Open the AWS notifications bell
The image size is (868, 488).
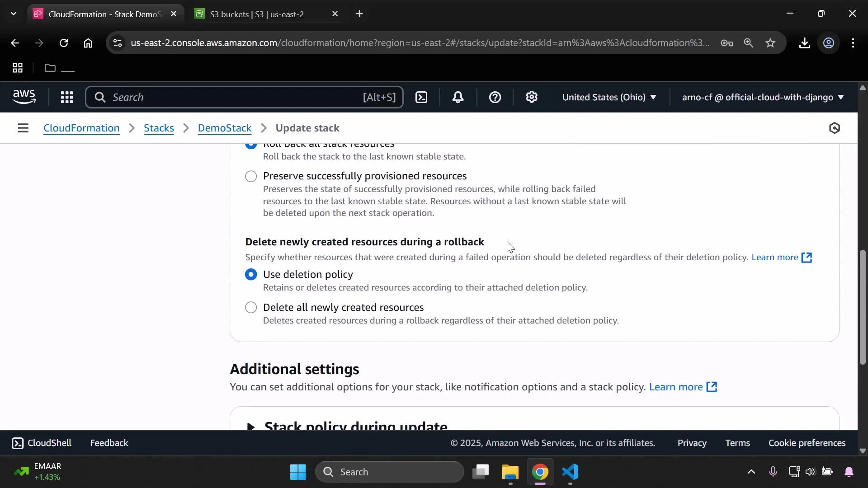tap(458, 97)
